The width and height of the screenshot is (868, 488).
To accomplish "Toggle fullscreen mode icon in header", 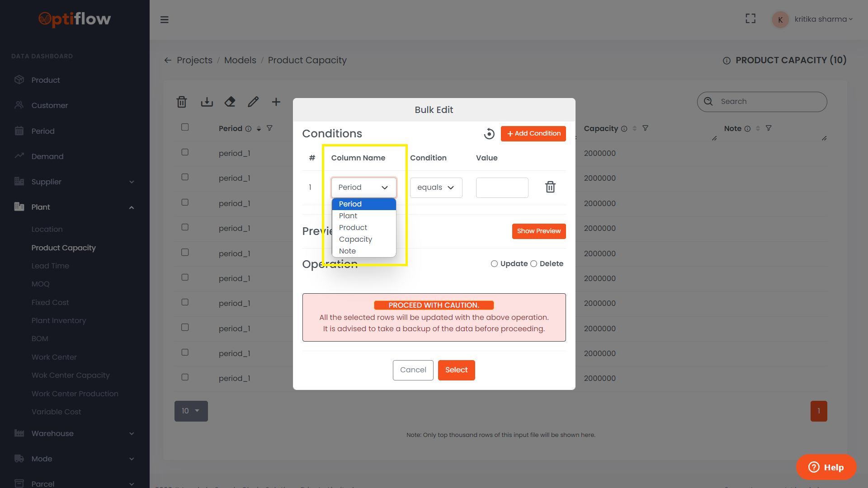I will pyautogui.click(x=750, y=19).
